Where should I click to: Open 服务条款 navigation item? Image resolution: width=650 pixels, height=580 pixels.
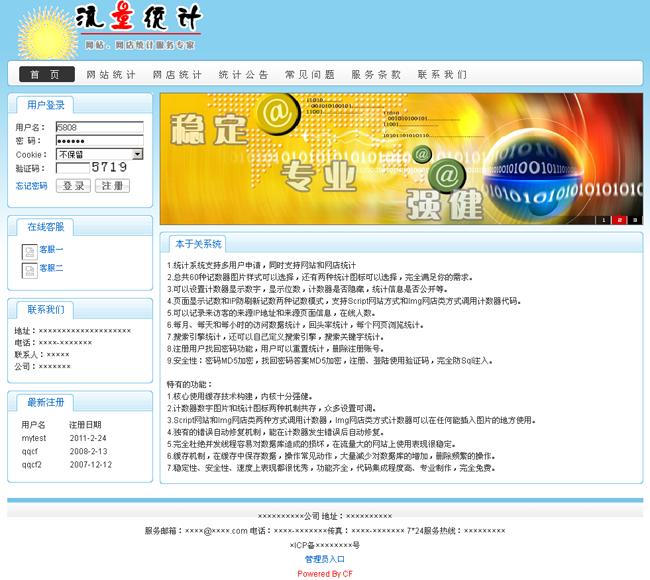376,75
